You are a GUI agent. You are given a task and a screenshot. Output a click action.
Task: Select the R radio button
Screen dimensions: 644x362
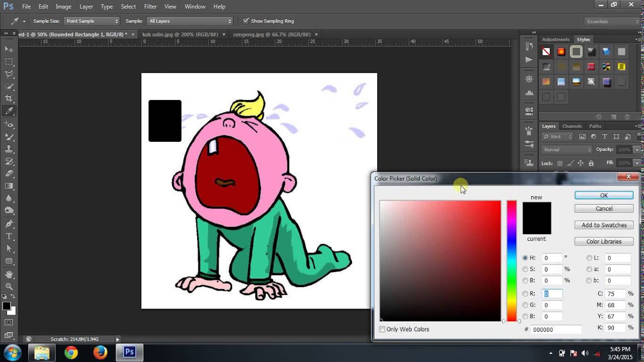525,294
